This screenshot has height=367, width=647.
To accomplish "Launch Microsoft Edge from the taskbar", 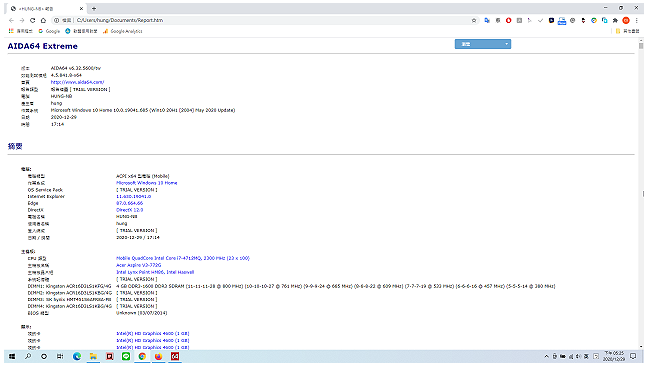I will pyautogui.click(x=77, y=356).
